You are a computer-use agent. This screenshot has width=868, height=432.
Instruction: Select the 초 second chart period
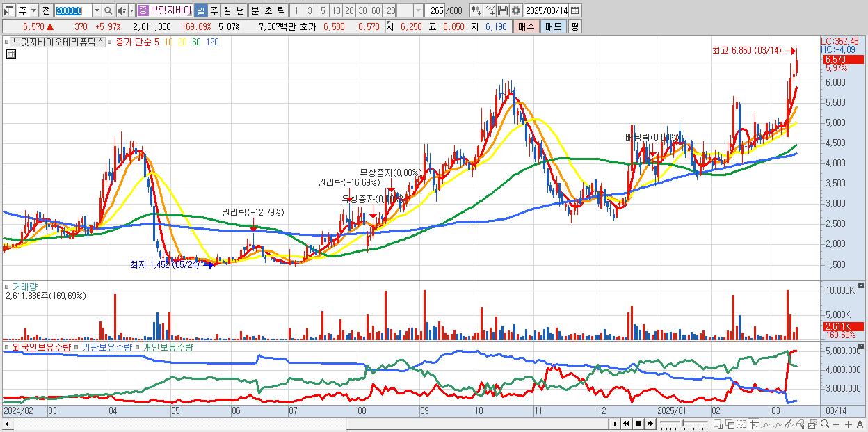pyautogui.click(x=268, y=11)
